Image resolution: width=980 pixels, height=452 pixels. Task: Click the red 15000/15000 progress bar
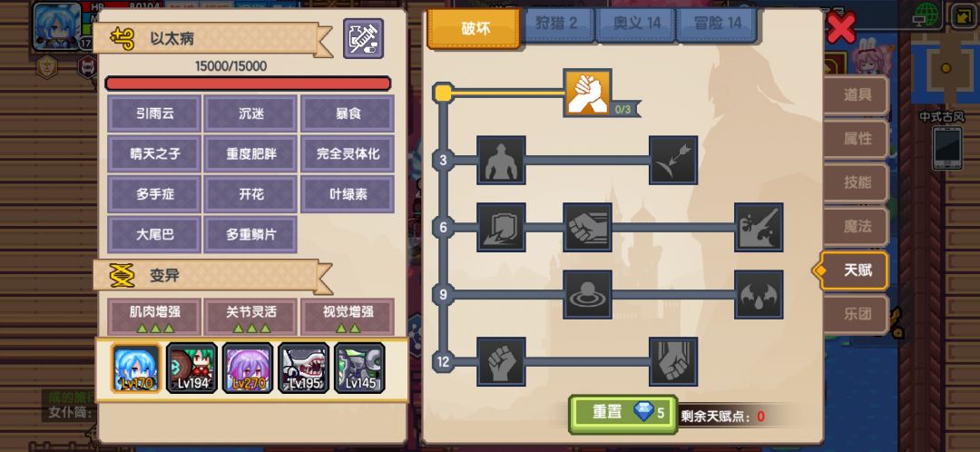tap(248, 84)
